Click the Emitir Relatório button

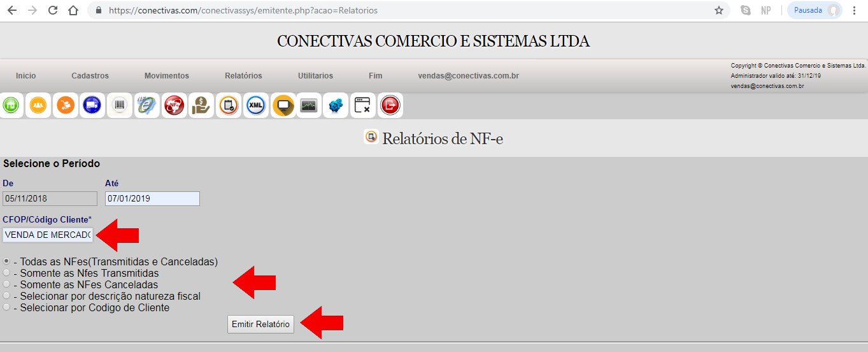pyautogui.click(x=260, y=324)
